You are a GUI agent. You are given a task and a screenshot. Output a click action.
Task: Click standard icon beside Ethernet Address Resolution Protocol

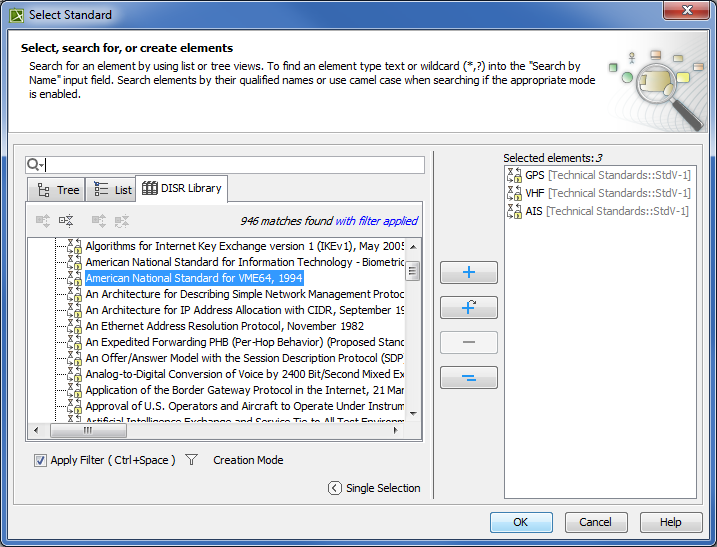pyautogui.click(x=75, y=326)
